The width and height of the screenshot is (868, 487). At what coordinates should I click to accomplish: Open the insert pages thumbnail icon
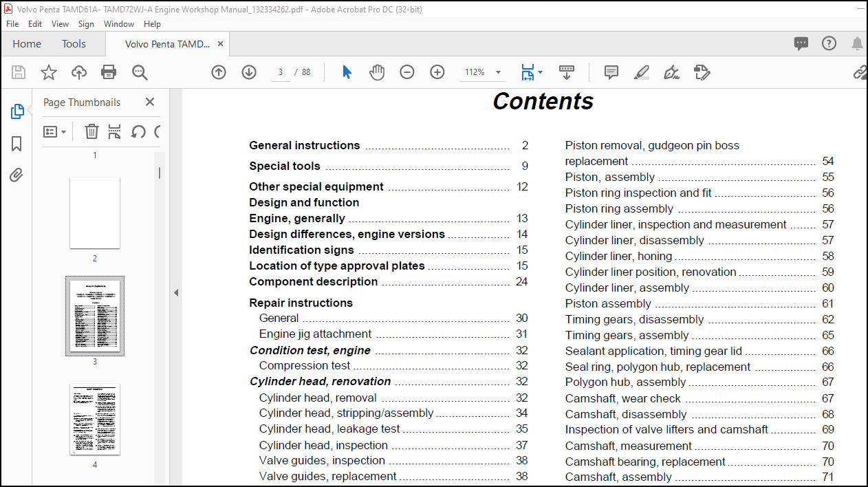click(115, 131)
